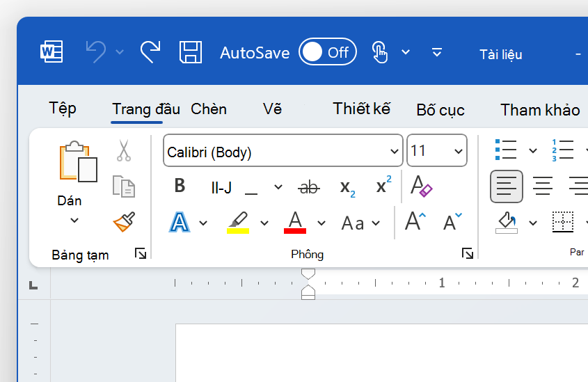
Task: Expand the font name dropdown arrow
Action: tap(394, 152)
